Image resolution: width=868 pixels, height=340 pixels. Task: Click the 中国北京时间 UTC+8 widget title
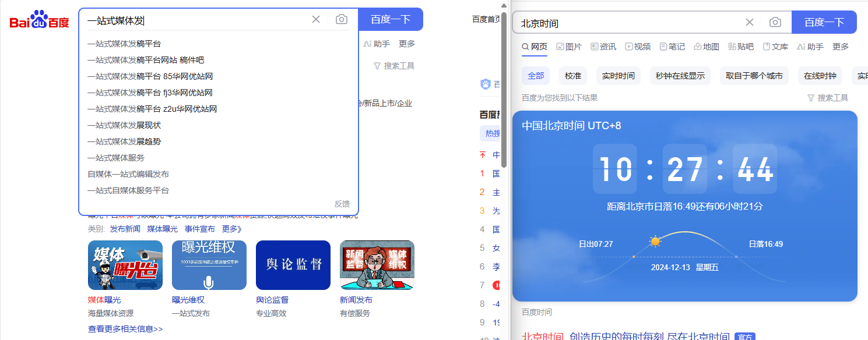(571, 126)
